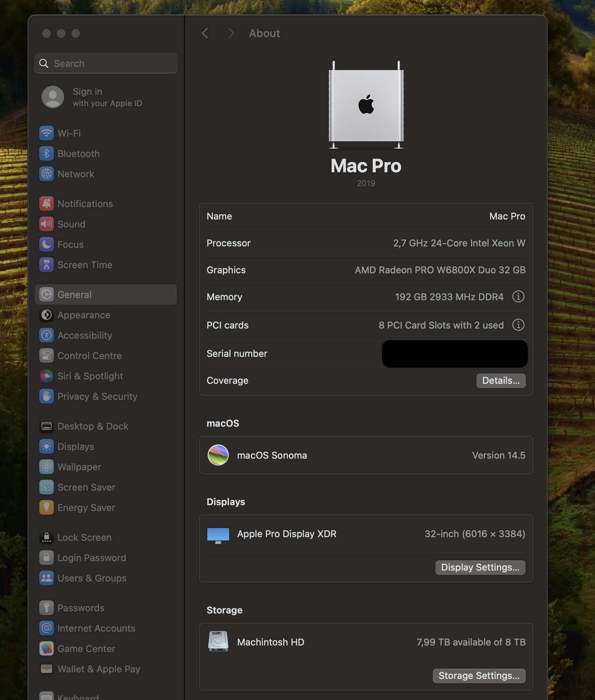Open Coverage Details button
Viewport: 595px width, 700px height.
click(x=501, y=381)
